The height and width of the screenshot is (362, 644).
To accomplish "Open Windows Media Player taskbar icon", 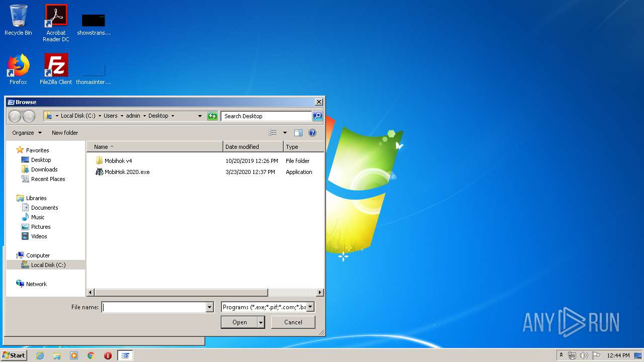I will (x=74, y=355).
